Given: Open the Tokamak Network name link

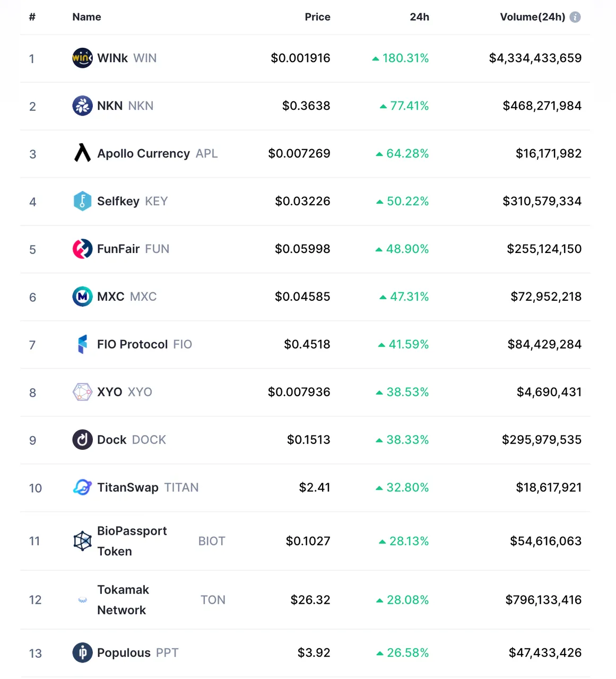Looking at the screenshot, I should 123,599.
